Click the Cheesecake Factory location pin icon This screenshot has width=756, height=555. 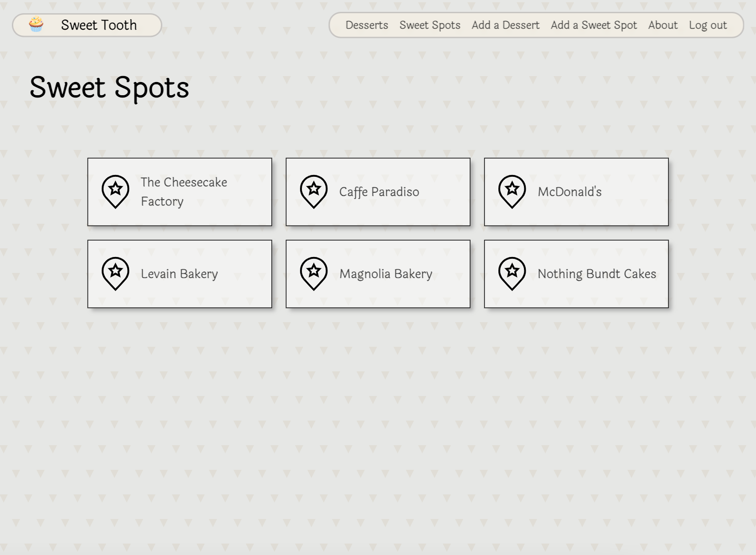pos(115,192)
